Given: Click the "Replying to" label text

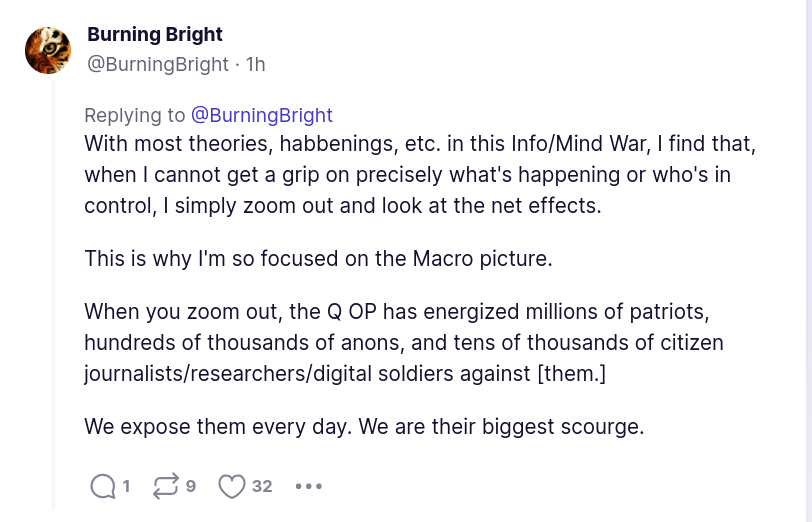Looking at the screenshot, I should tap(134, 115).
